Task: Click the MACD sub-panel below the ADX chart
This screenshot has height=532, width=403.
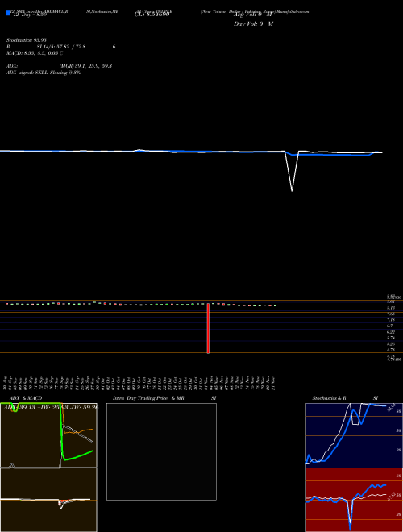Action: [x=48, y=500]
